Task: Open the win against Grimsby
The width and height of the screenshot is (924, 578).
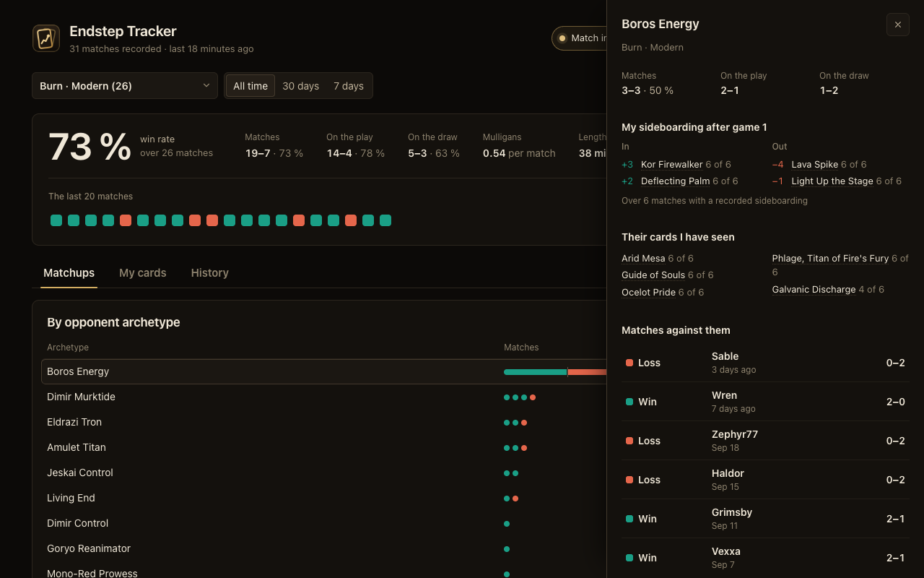Action: click(765, 519)
